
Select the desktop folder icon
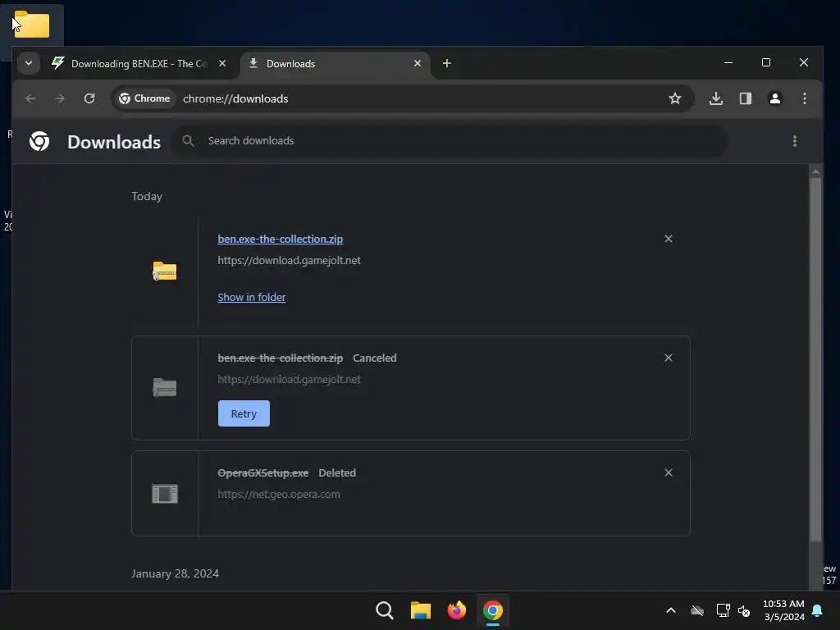[x=32, y=25]
